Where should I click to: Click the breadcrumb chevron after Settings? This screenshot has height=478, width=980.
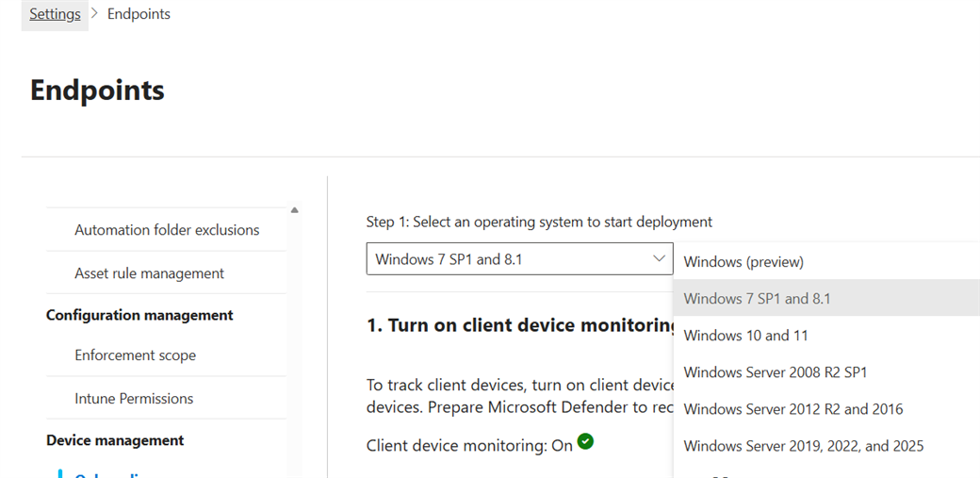[x=94, y=14]
